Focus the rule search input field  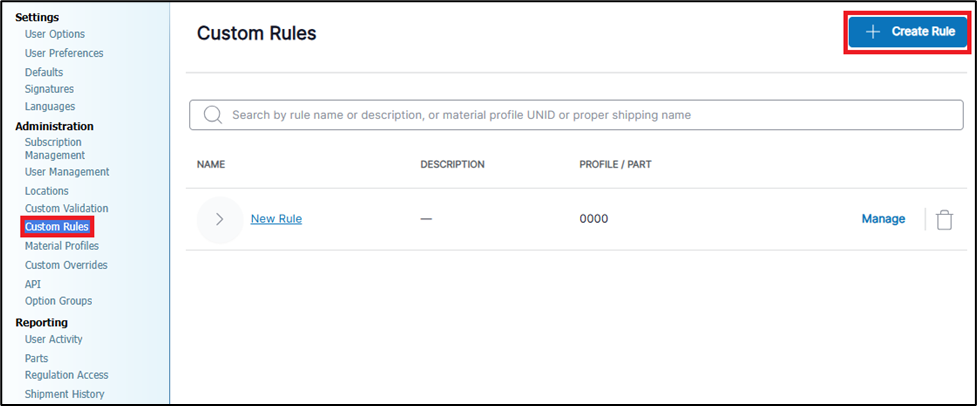click(580, 115)
